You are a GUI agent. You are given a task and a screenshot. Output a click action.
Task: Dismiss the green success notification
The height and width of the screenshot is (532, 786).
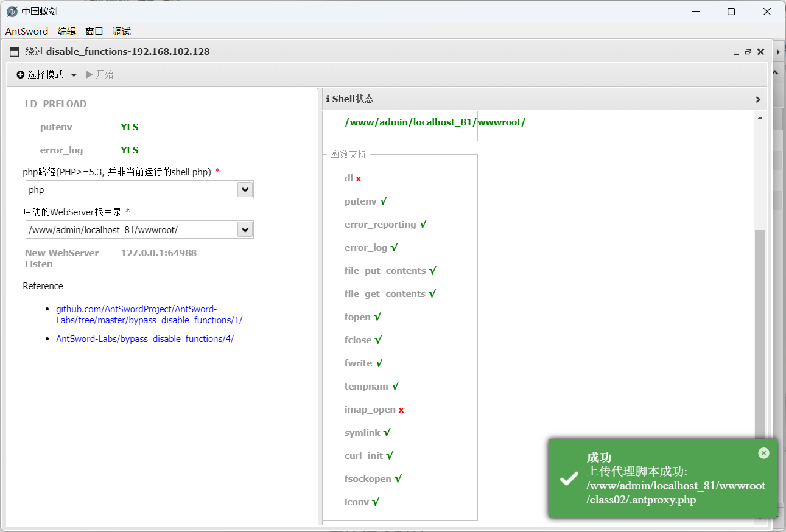click(x=763, y=453)
